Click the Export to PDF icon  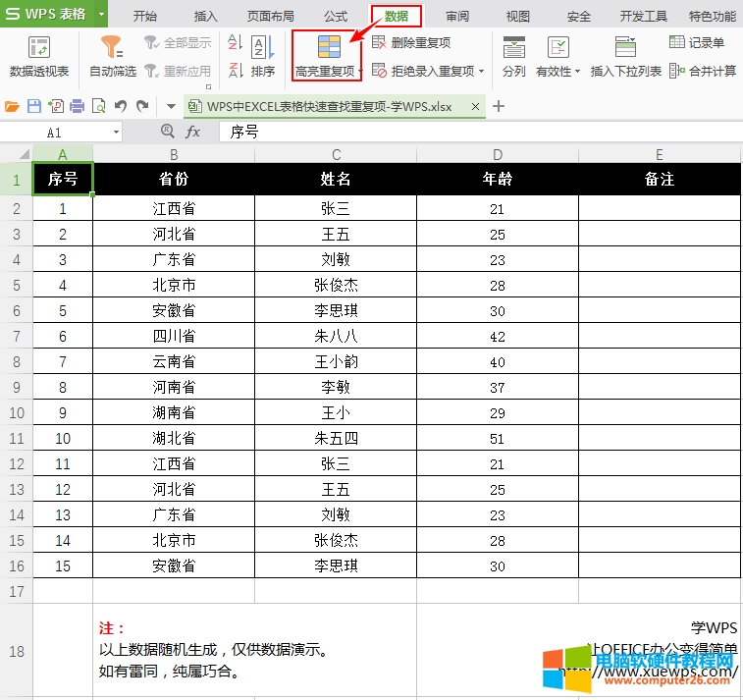coord(56,106)
